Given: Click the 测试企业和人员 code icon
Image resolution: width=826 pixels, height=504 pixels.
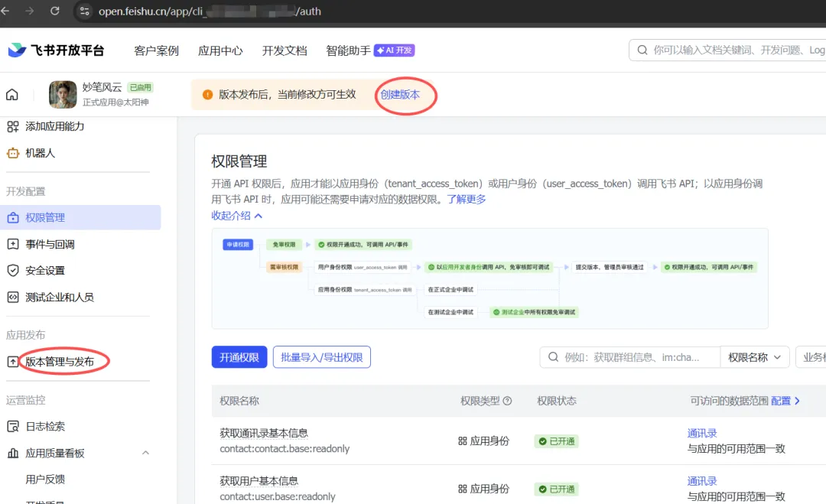Looking at the screenshot, I should click(x=13, y=297).
